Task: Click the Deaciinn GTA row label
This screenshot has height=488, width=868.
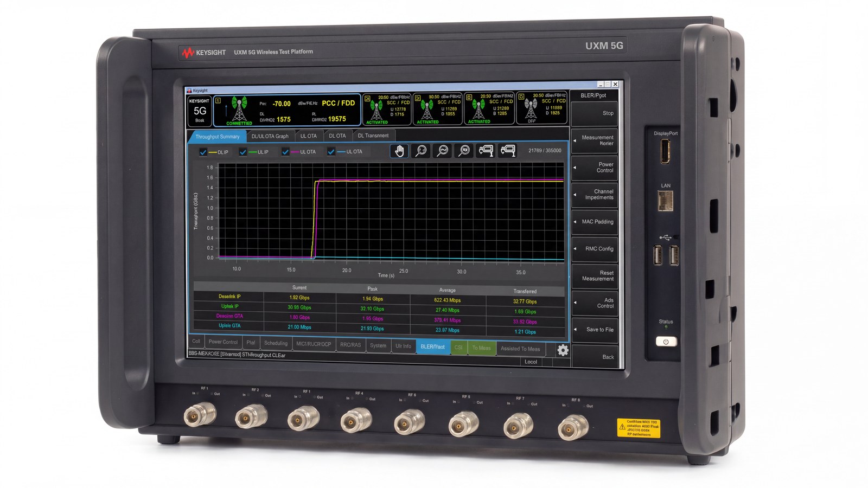Action: [x=229, y=316]
